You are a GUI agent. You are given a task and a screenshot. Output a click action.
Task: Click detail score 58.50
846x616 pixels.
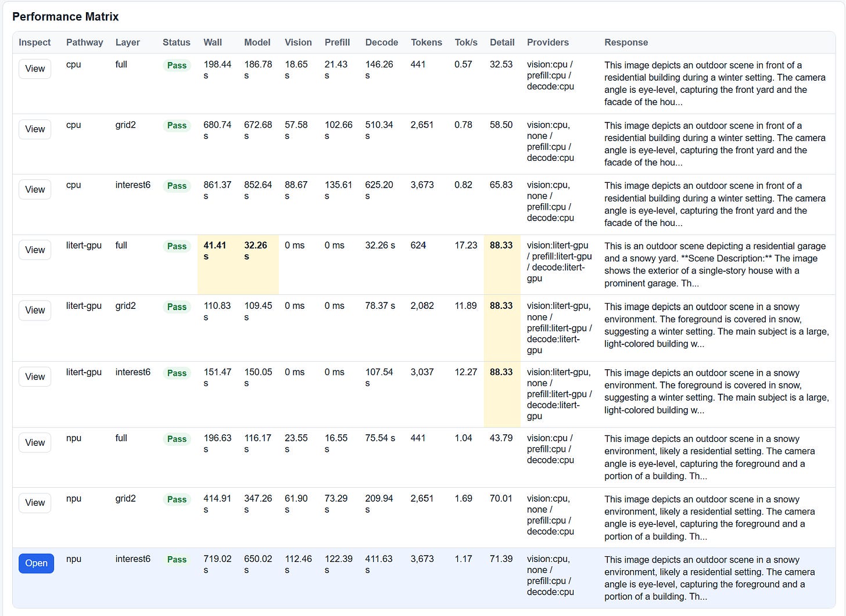(x=501, y=125)
